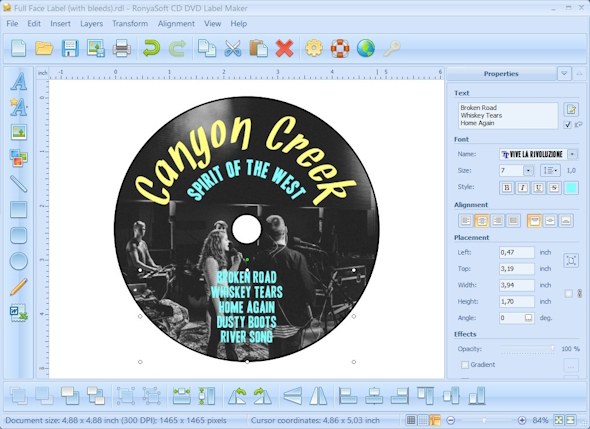Click the red delete icon
Viewport: 590px width, 429px height.
(x=284, y=49)
